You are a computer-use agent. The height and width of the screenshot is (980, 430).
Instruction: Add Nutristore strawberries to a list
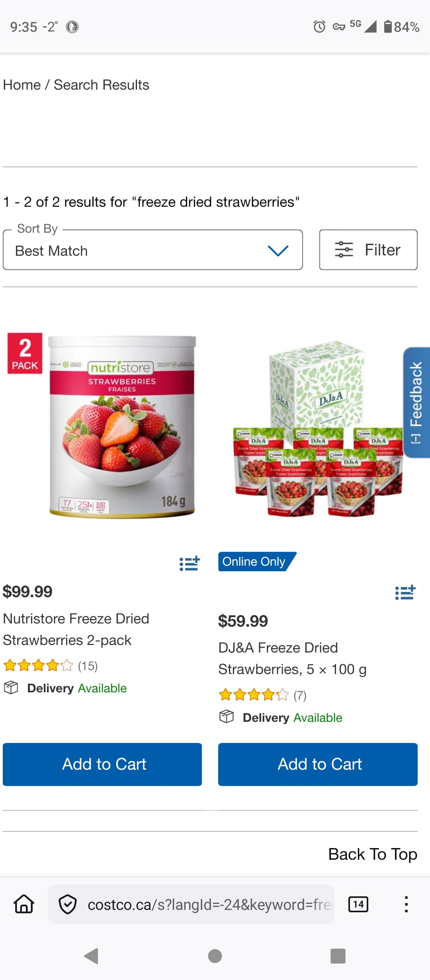pyautogui.click(x=190, y=563)
